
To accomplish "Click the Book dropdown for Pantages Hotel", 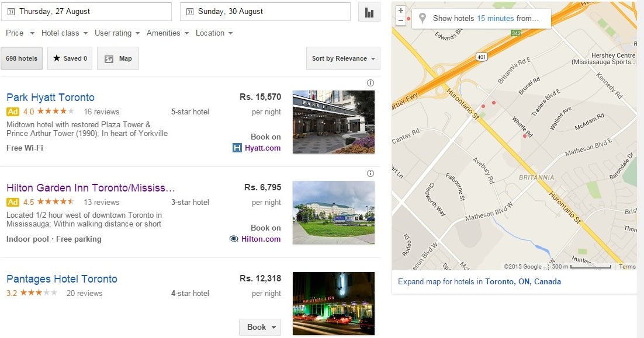I will tap(260, 327).
